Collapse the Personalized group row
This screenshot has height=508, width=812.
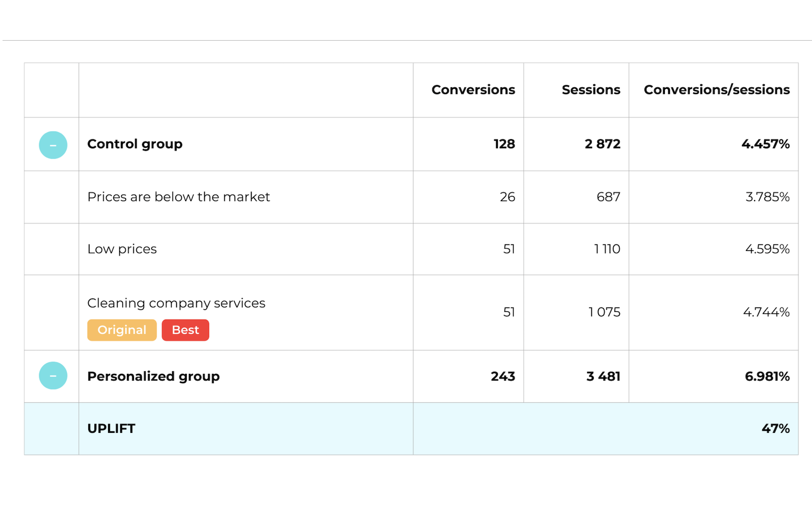[53, 376]
